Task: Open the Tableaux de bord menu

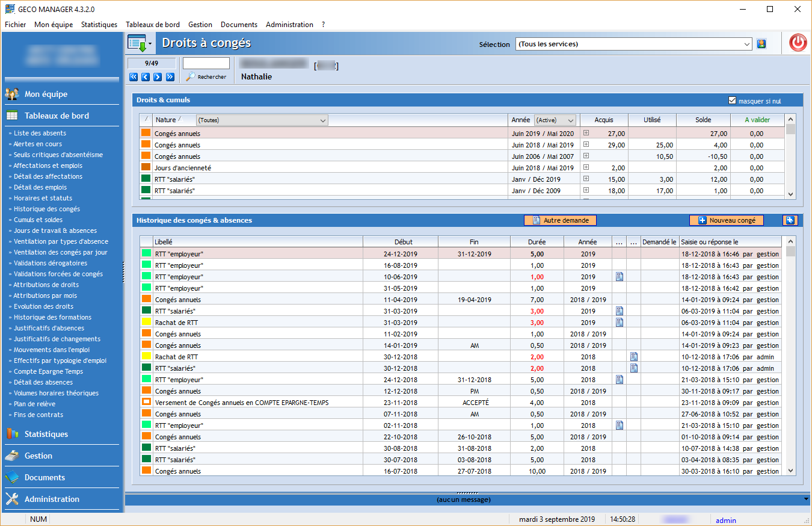Action: click(153, 25)
